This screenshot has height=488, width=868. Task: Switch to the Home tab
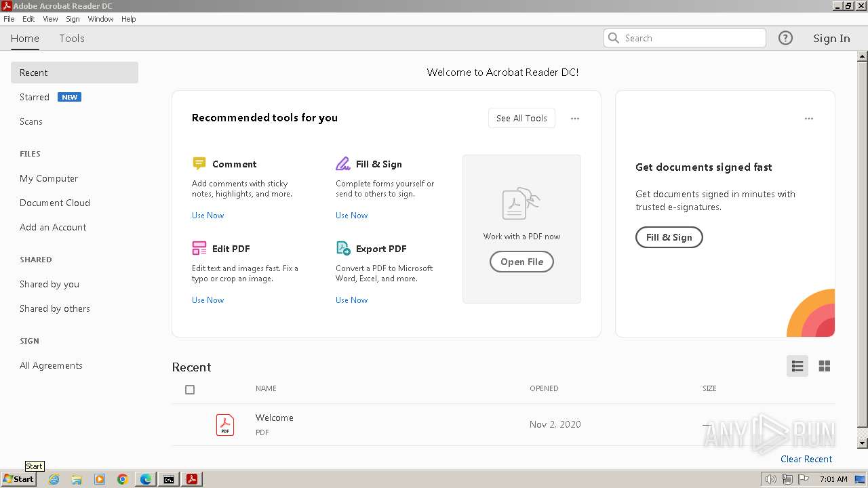25,38
